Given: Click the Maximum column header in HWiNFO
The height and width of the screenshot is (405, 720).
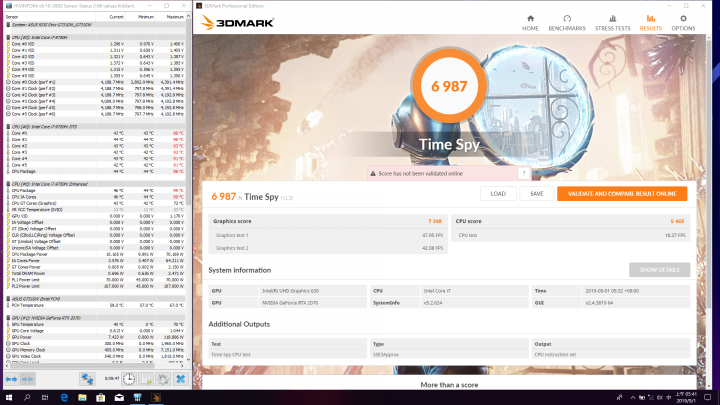Looking at the screenshot, I should click(x=175, y=17).
